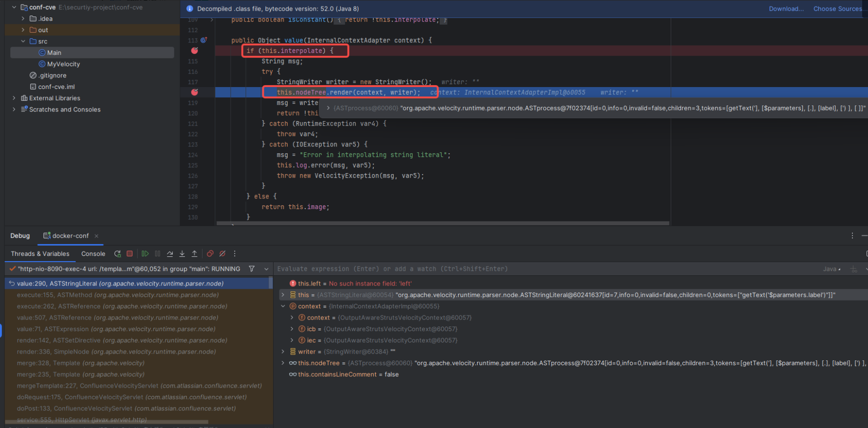
Task: Toggle Mute Breakpoints icon
Action: 222,254
